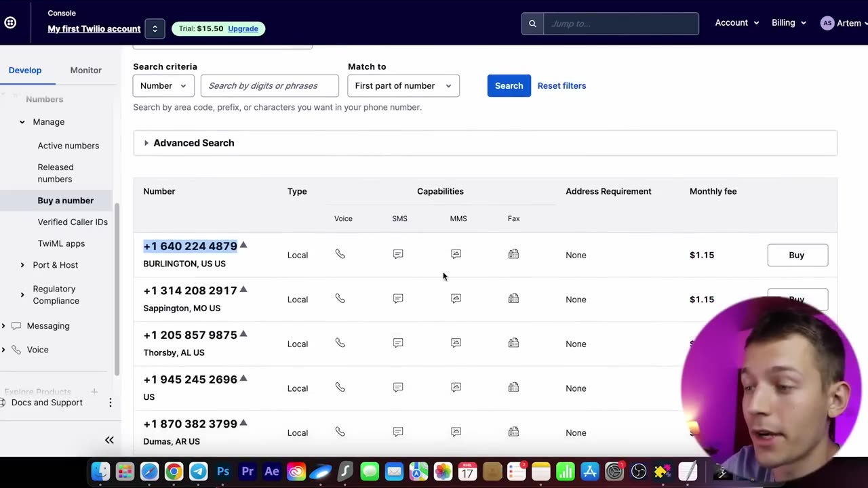The width and height of the screenshot is (868, 488).
Task: Click the Voice icon for +1 945 245 2696
Action: point(340,388)
